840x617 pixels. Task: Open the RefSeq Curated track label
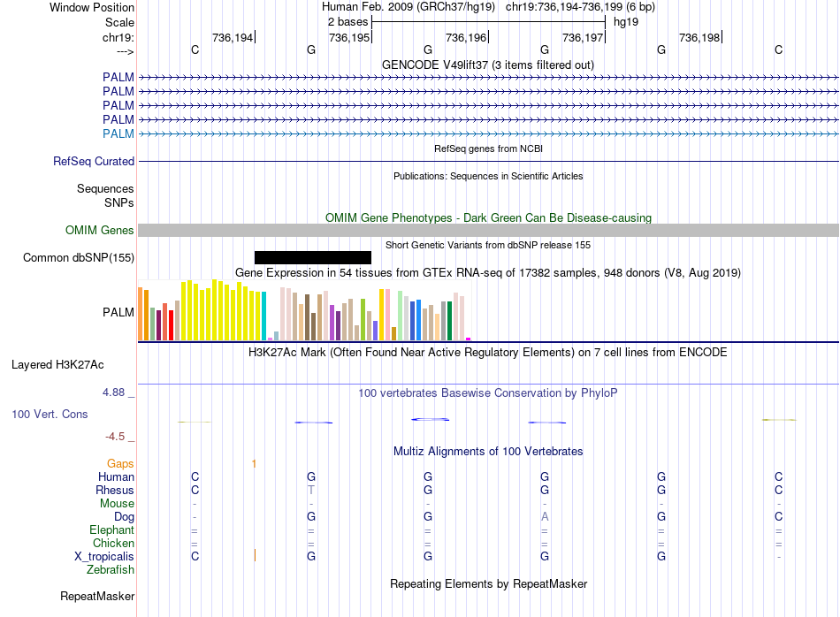[94, 161]
